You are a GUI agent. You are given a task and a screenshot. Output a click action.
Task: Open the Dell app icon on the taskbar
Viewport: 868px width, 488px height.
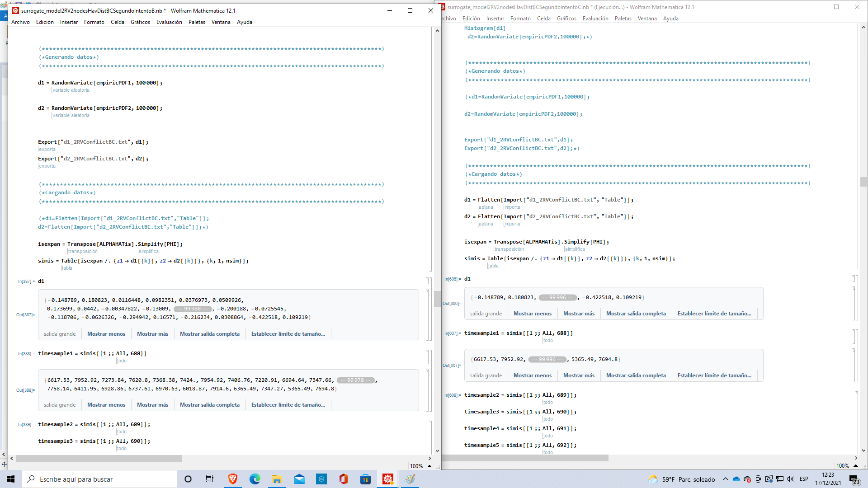click(x=321, y=479)
